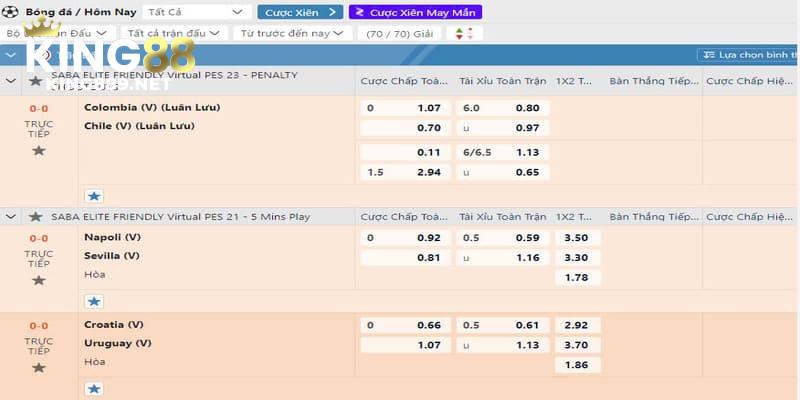
Task: Collapse the blue header bar chevron
Action: click(x=11, y=55)
